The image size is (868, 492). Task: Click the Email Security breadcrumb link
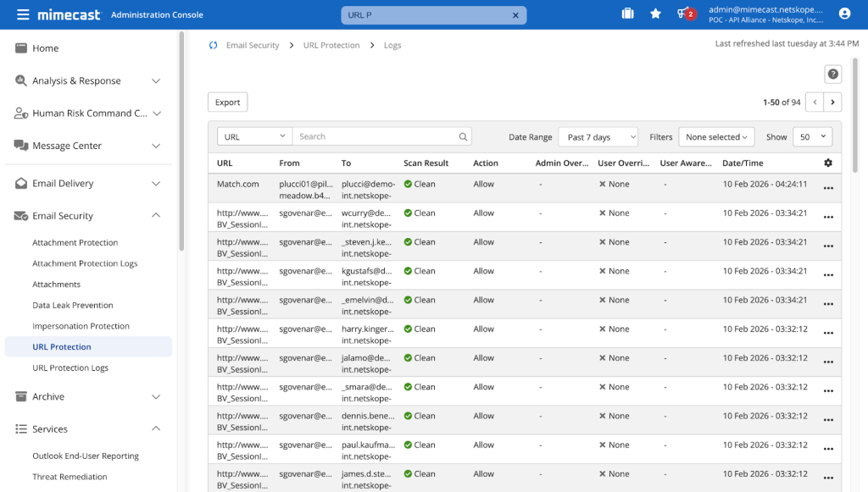coord(253,46)
